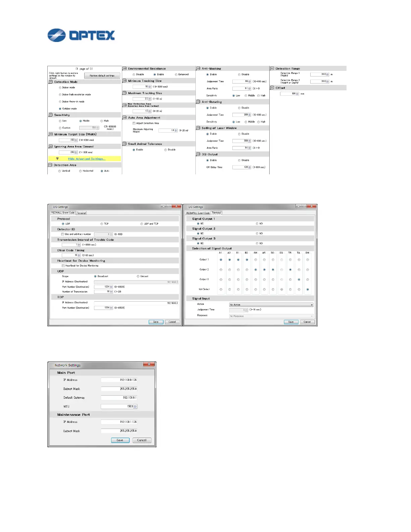
Task: Select the Indoor throw-in mode option
Action: pos(60,102)
